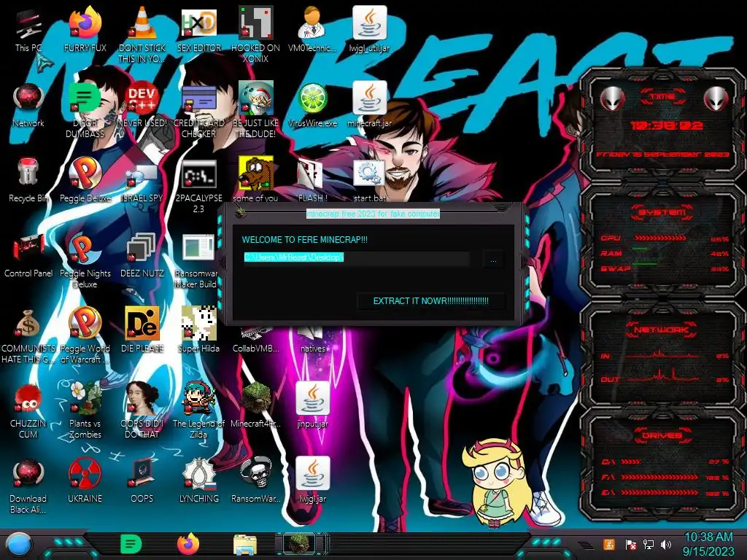This screenshot has height=560, width=747.
Task: Click the extraction path input field
Action: (x=356, y=257)
